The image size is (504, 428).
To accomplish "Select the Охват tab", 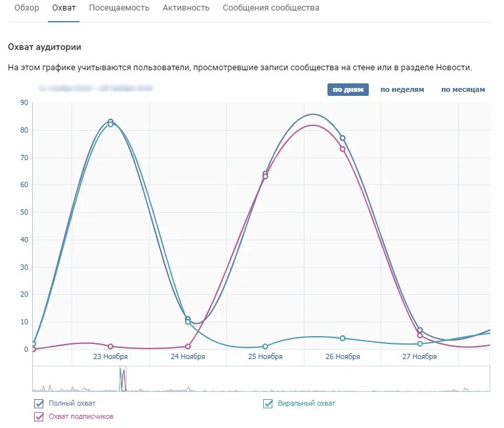I will click(x=64, y=8).
